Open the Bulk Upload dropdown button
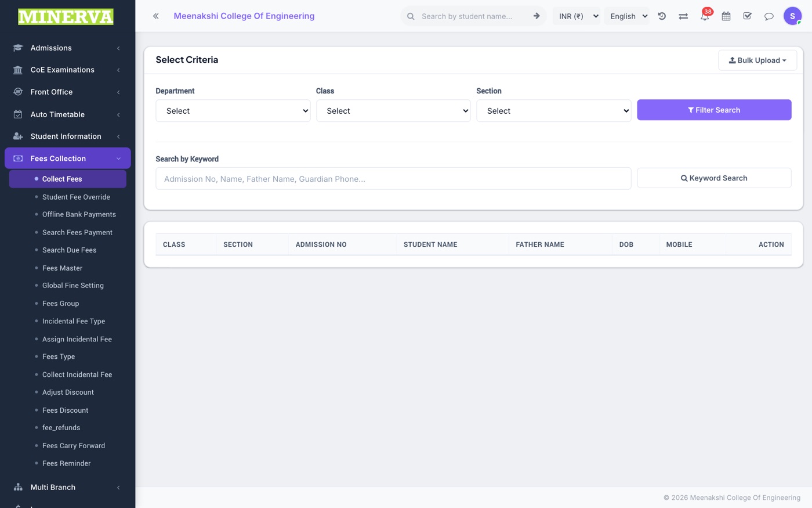The image size is (812, 508). pos(757,60)
